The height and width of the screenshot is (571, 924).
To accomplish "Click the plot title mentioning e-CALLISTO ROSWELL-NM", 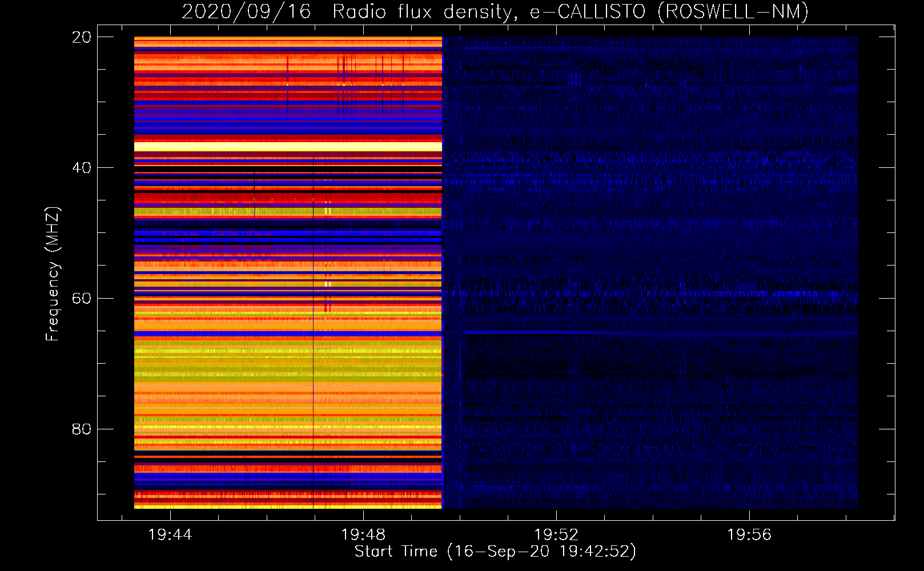I will [x=495, y=12].
